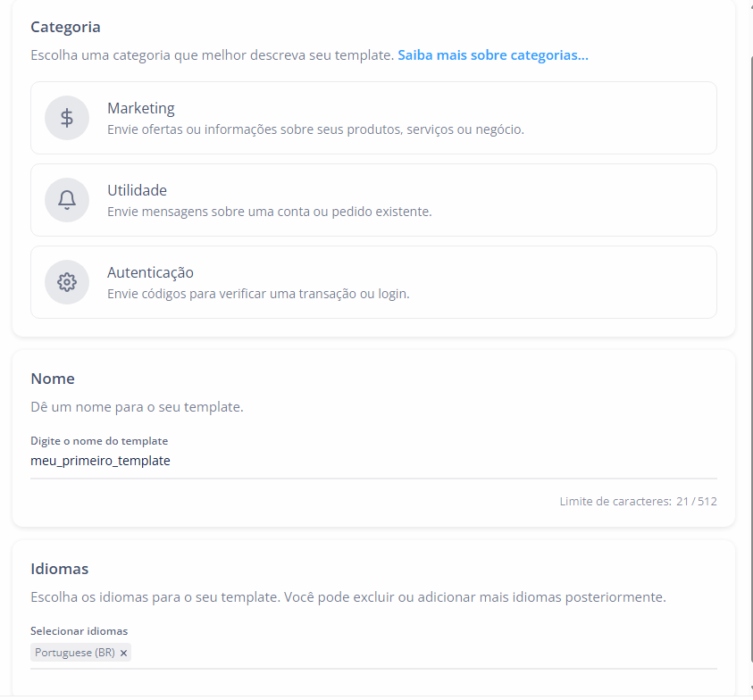Click the Autenticação description about códigos
753x700 pixels.
click(258, 294)
